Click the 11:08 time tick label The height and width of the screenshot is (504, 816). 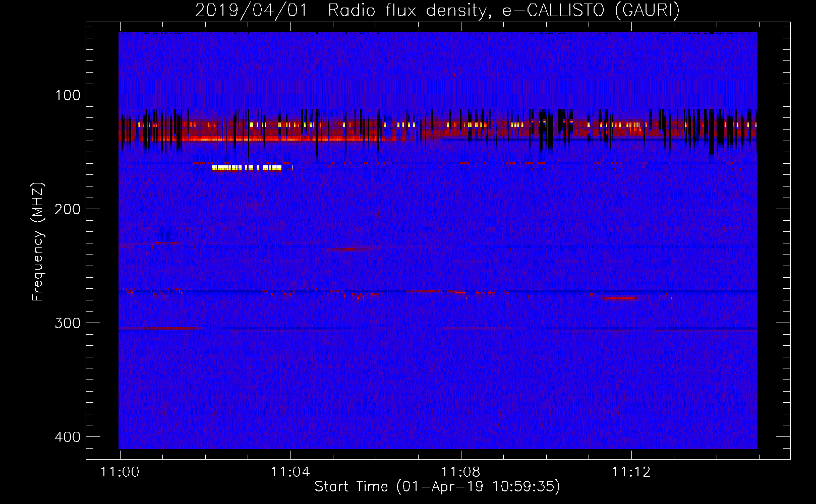point(461,472)
